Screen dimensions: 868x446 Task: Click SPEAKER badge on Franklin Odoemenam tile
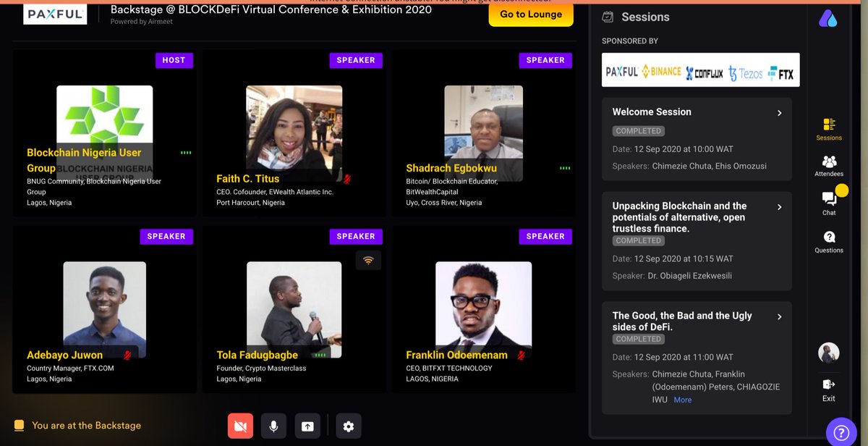click(x=545, y=236)
